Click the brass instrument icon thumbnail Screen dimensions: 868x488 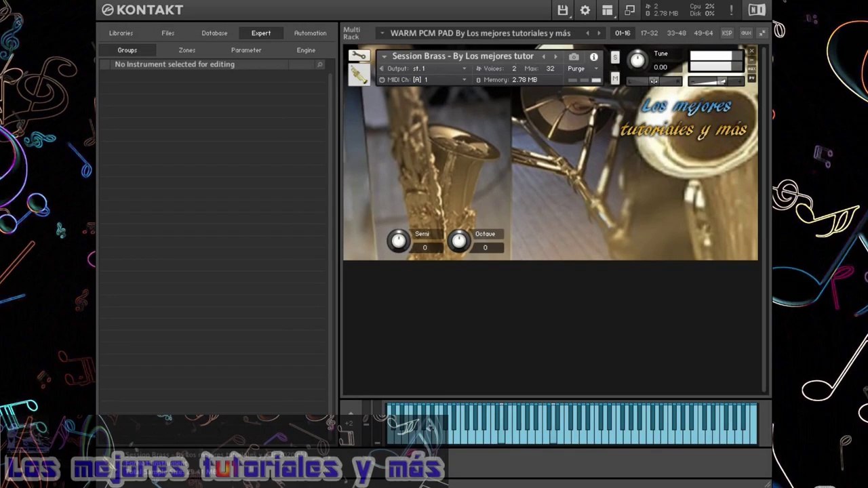359,75
